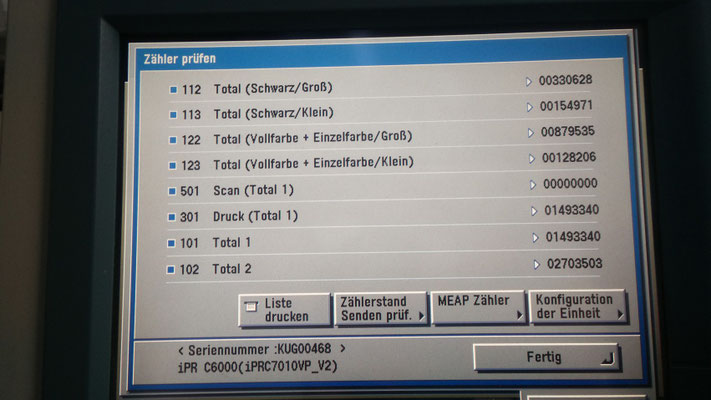Click counter value 00154971
Image resolution: width=711 pixels, height=400 pixels.
(566, 106)
